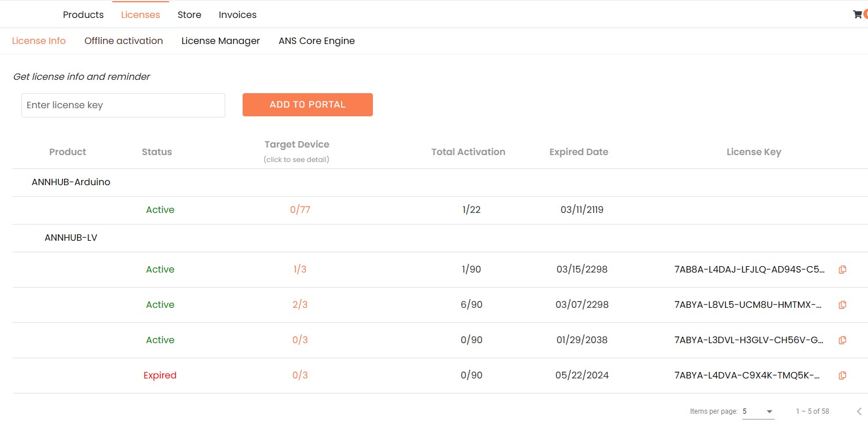Copy license key 7ABYA-L8VL5-UCM8U
This screenshot has width=868, height=423.
[x=843, y=305]
